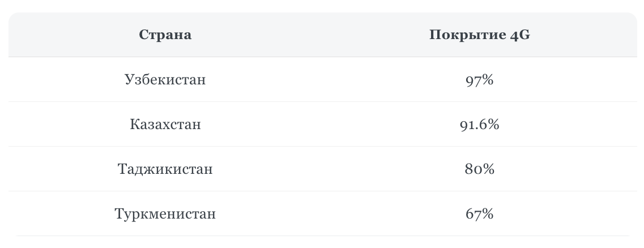
Task: Select the Казахстан country cell
Action: 165,124
